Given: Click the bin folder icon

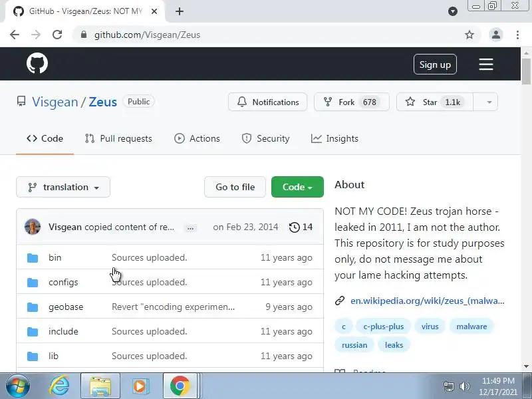Looking at the screenshot, I should [x=33, y=258].
